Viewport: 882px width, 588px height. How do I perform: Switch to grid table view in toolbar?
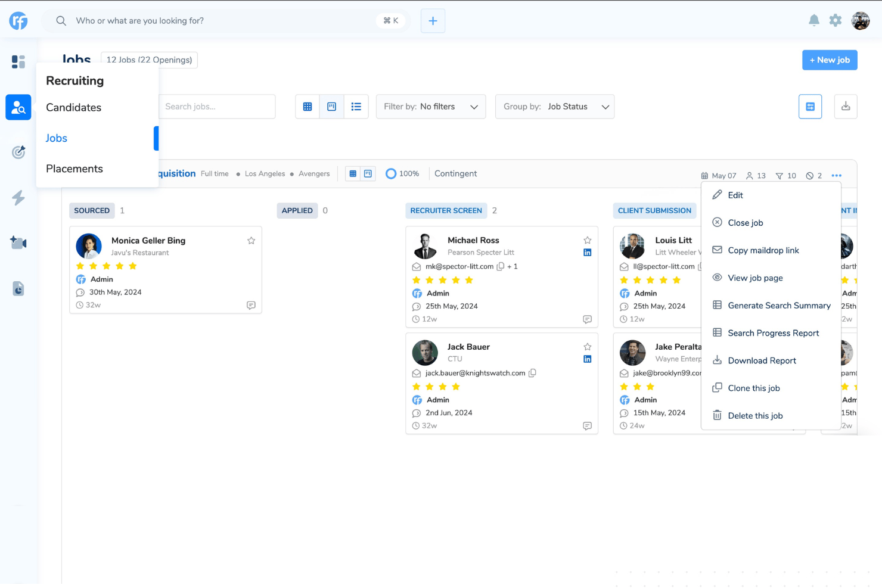pos(308,107)
